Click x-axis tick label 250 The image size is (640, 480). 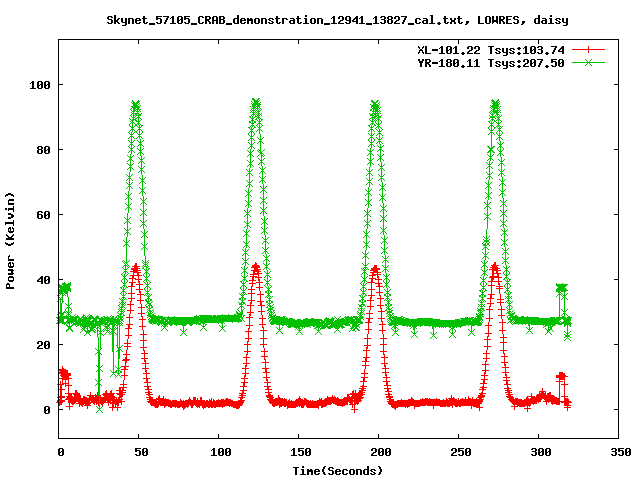461,452
